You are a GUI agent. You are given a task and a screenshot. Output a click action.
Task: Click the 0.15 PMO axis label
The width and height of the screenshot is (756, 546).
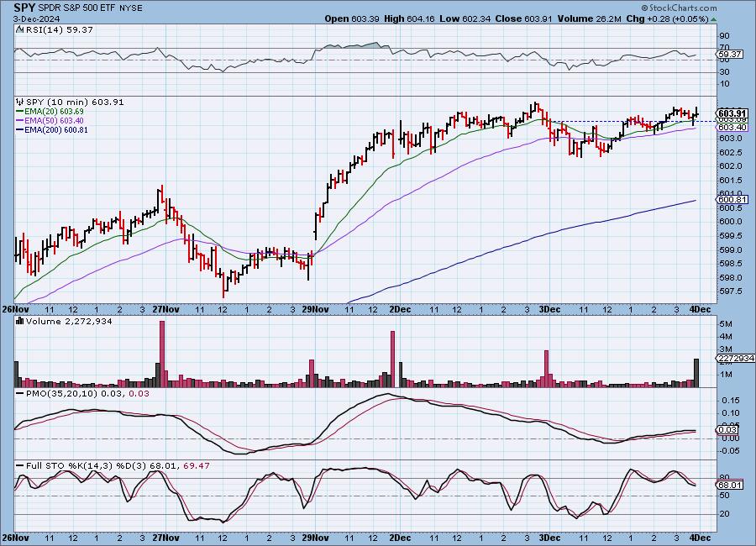click(729, 401)
